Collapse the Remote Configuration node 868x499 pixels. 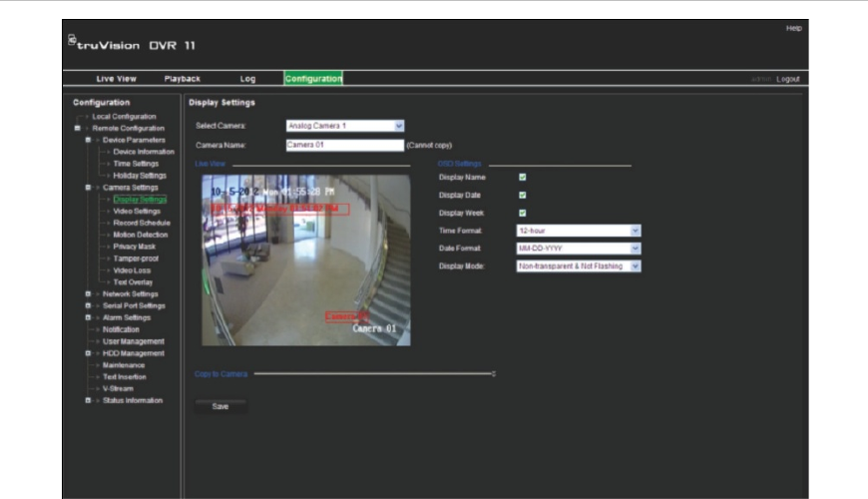tap(78, 128)
